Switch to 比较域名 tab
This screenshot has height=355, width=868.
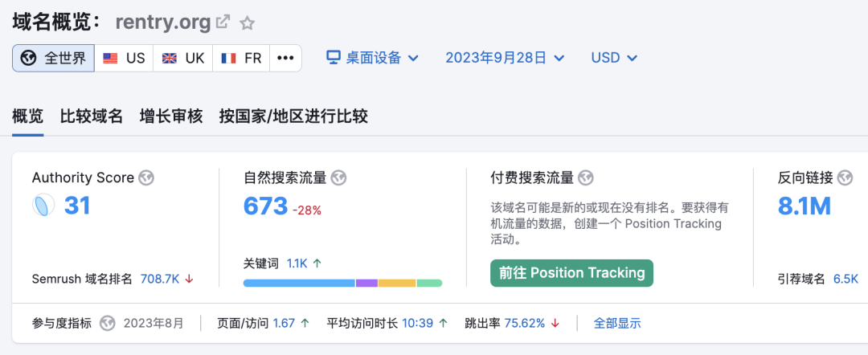click(x=92, y=116)
